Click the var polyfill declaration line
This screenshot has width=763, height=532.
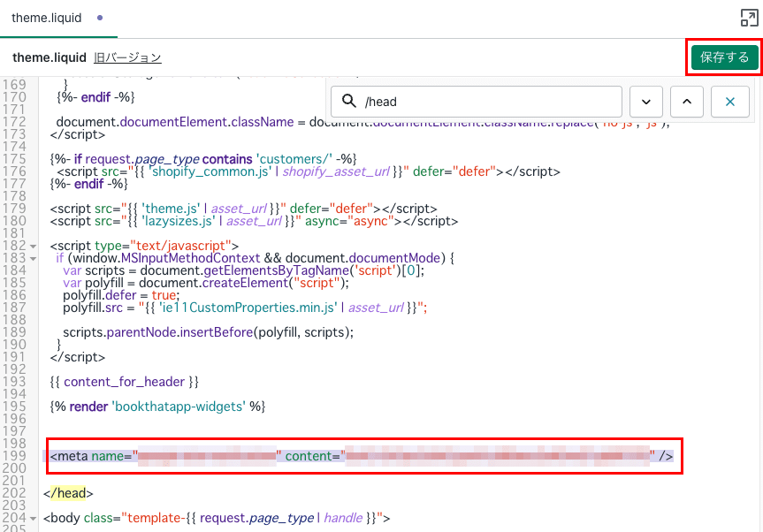coord(206,283)
